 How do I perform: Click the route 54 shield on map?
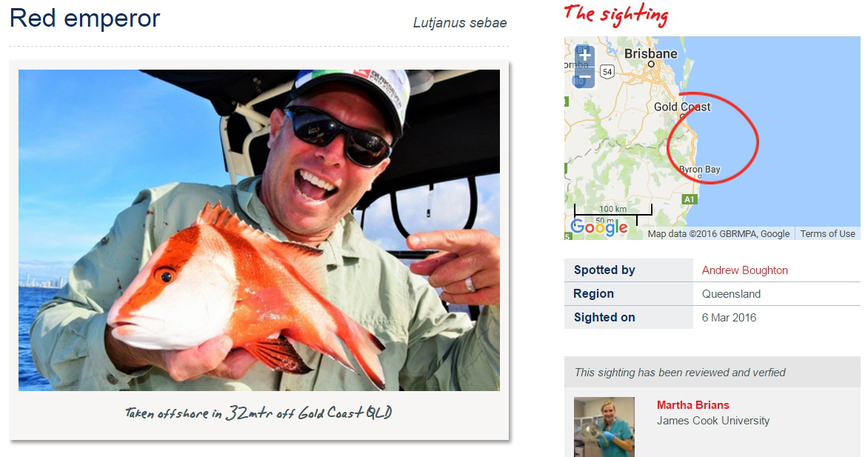point(607,71)
